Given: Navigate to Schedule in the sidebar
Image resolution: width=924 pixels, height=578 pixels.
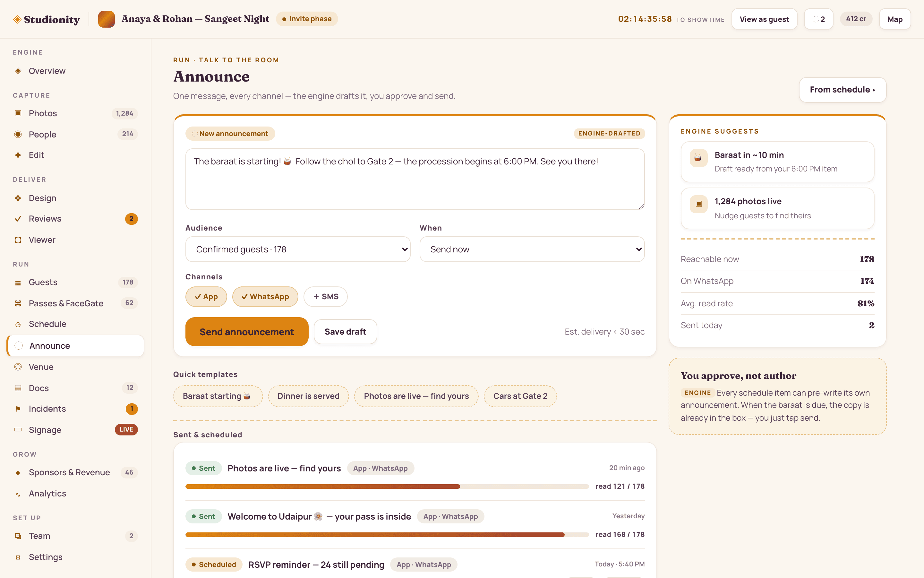Looking at the screenshot, I should (75, 324).
